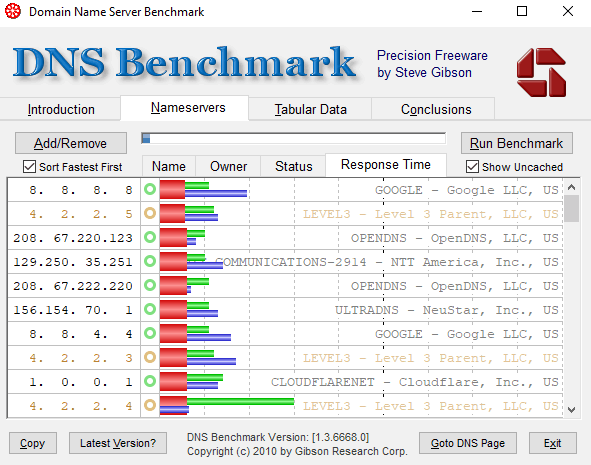Select IP address 156.154.70.1

[x=74, y=310]
